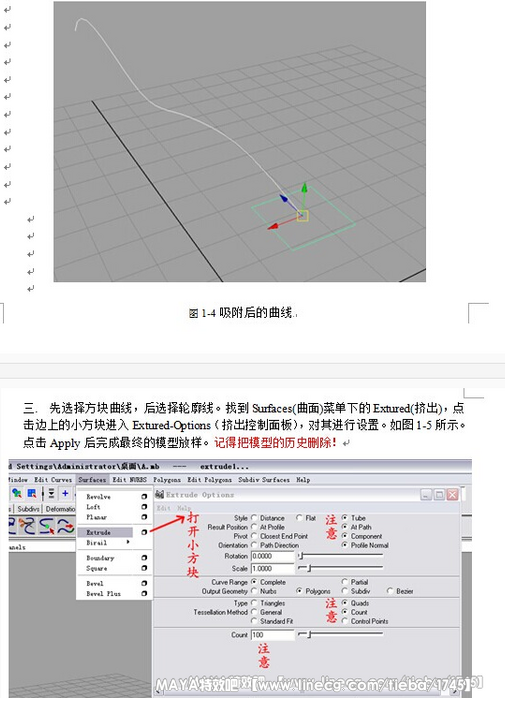Choose Extrude from the Surfaces menu

click(x=105, y=532)
